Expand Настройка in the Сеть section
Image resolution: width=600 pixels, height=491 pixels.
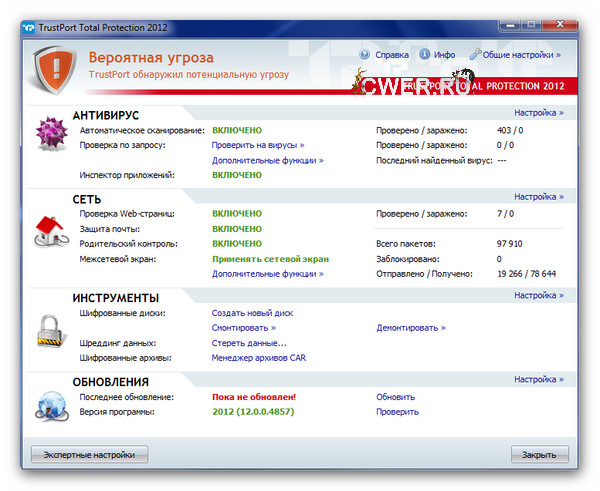click(538, 197)
